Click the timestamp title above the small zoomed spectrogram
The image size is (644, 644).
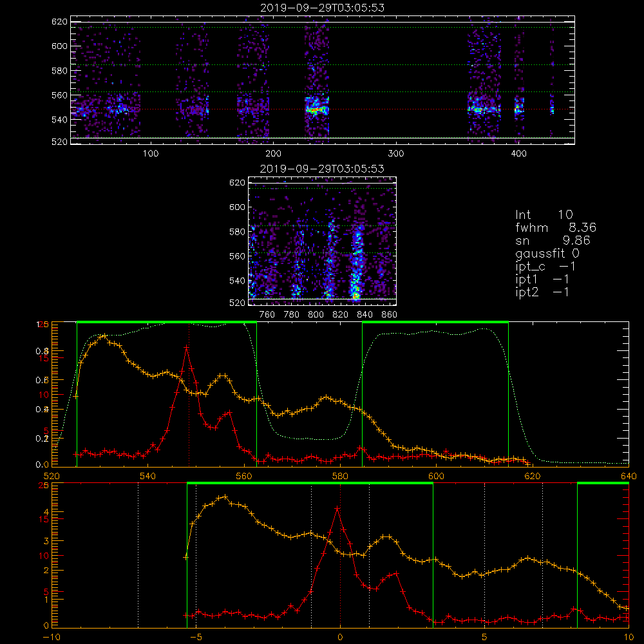pos(323,169)
